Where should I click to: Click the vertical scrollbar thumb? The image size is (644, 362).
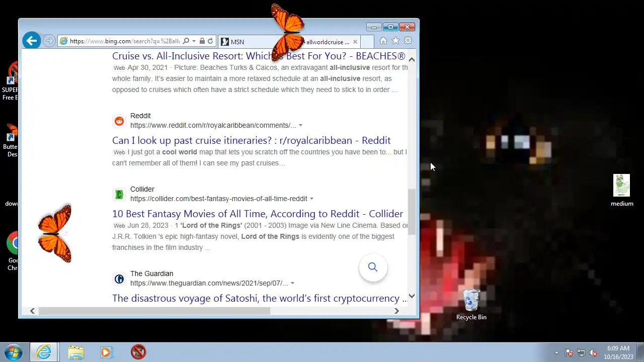[x=412, y=212]
